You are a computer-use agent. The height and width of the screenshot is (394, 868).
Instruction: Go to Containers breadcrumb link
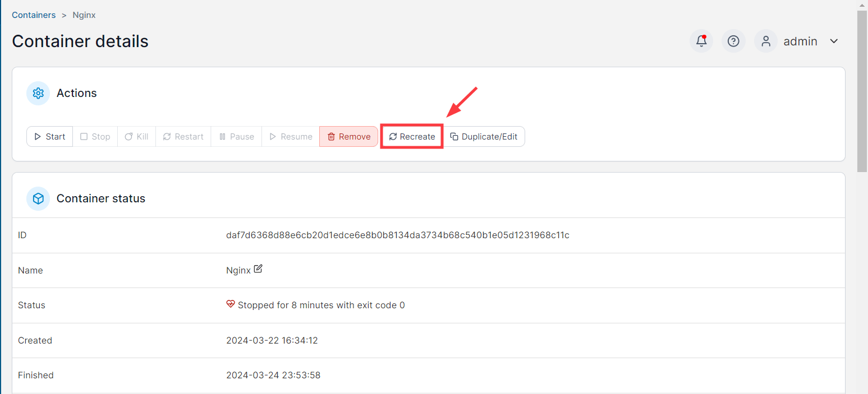click(x=34, y=15)
